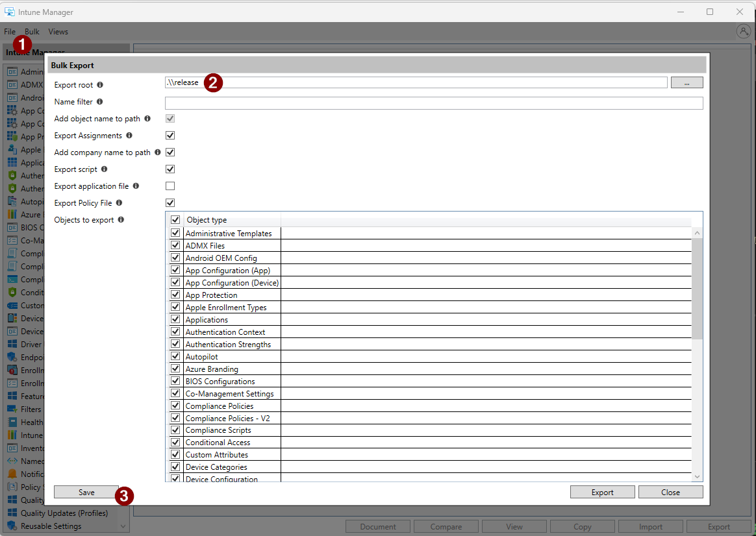Click the Object type column header
Image resolution: width=756 pixels, height=536 pixels.
(232, 219)
